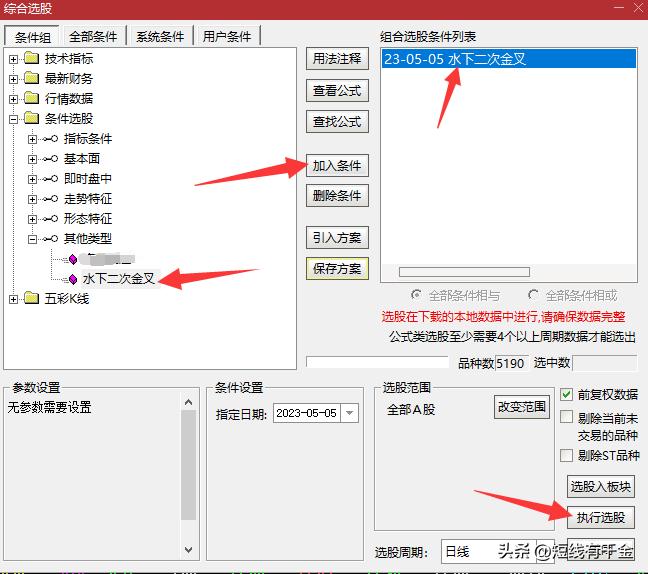Click the 执行选股 button

(601, 517)
